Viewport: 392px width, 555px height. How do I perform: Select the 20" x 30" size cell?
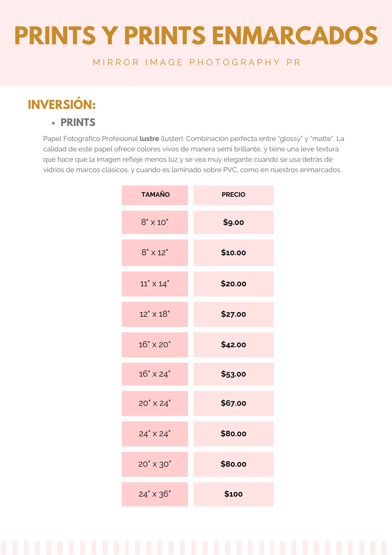pos(155,464)
